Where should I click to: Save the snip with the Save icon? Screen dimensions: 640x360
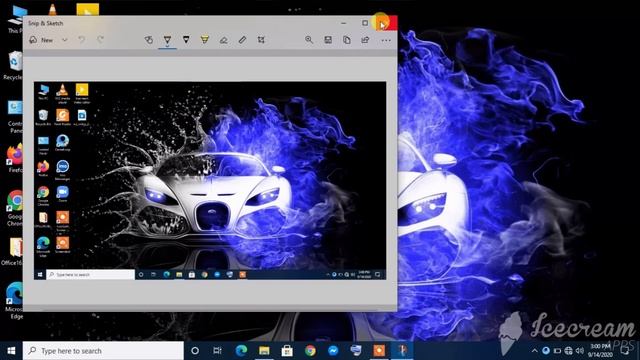328,40
